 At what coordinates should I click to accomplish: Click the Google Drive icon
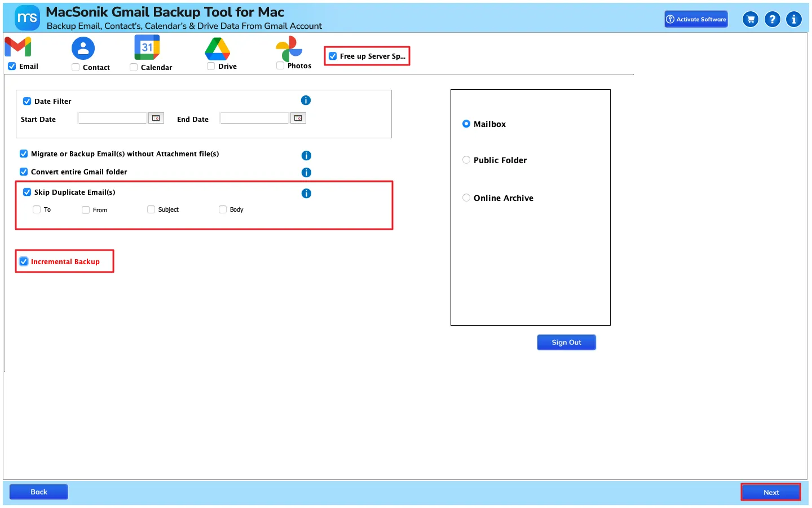[x=218, y=49]
